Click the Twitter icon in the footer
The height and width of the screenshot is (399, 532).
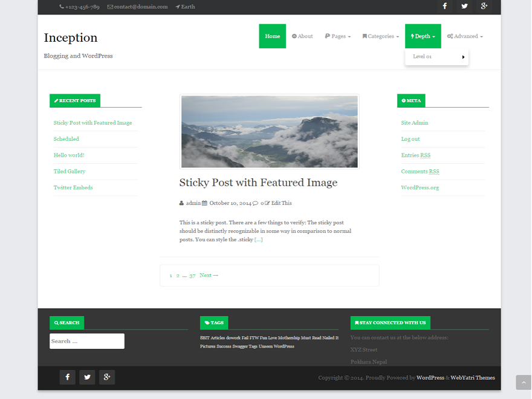[x=87, y=377]
